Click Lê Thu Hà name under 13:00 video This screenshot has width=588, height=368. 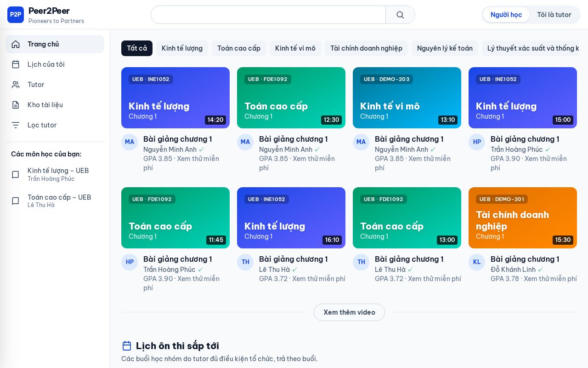click(x=390, y=270)
